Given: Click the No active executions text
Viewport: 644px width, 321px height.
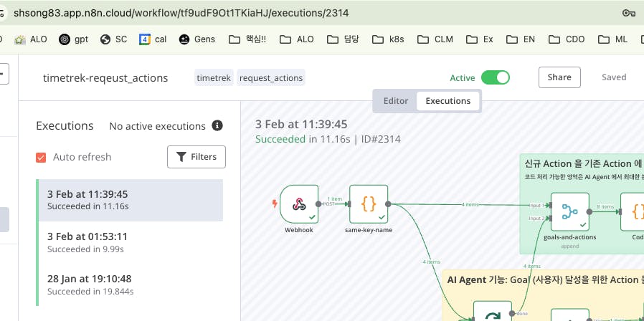Looking at the screenshot, I should coord(157,126).
